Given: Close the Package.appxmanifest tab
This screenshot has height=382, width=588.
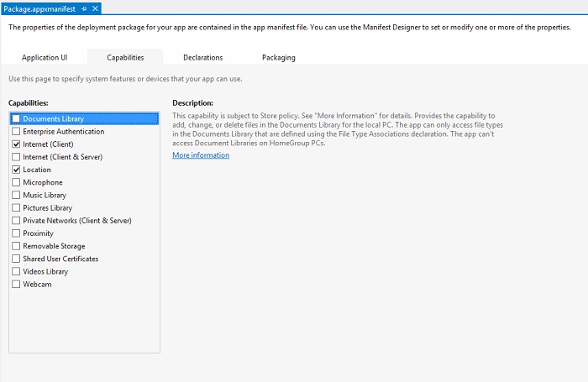Looking at the screenshot, I should [96, 8].
